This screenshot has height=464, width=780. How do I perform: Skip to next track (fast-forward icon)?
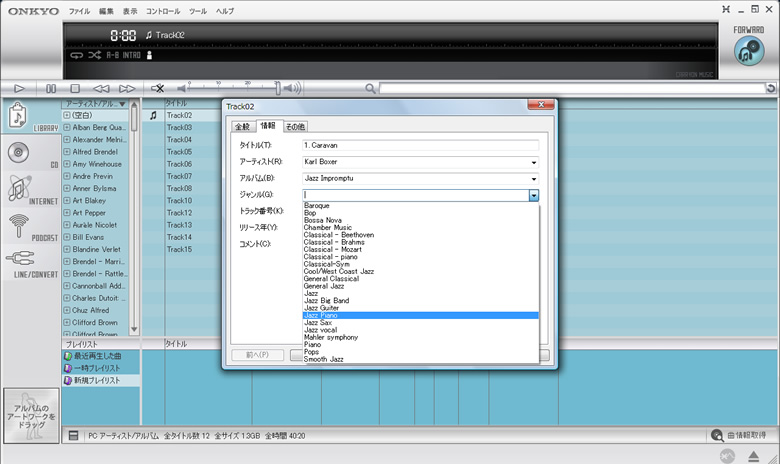click(x=127, y=89)
